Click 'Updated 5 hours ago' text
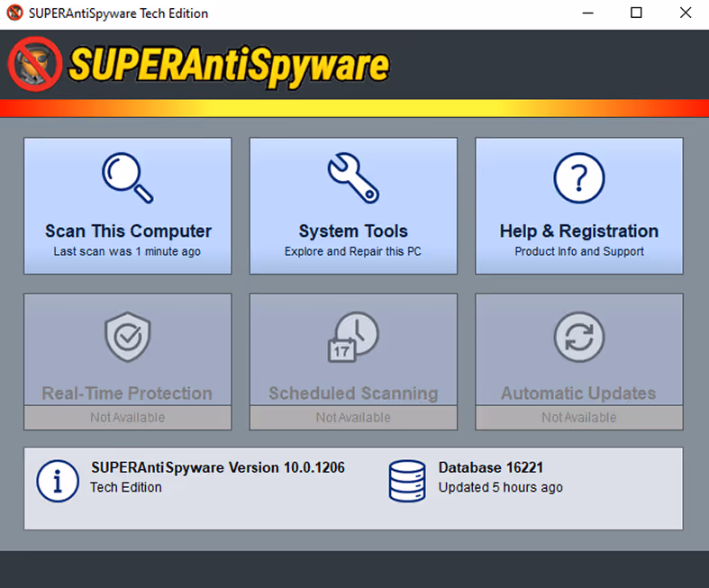 (501, 487)
